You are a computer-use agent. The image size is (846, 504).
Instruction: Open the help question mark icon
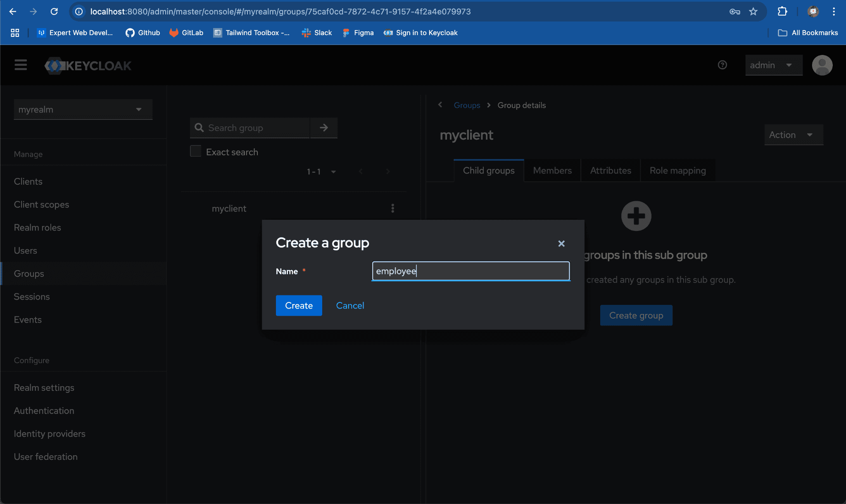pos(722,65)
